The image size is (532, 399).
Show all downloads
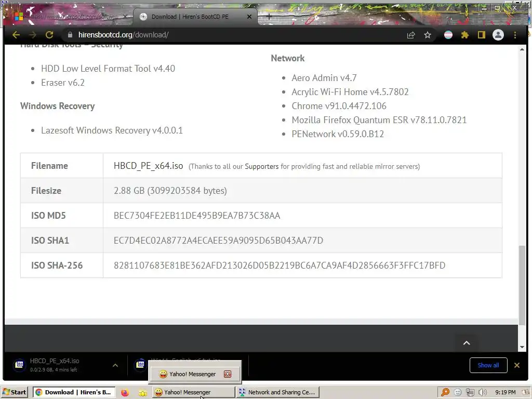pos(488,365)
